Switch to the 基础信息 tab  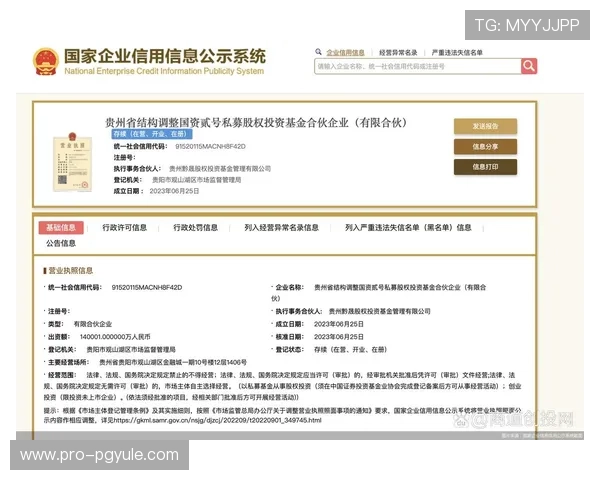click(x=61, y=228)
